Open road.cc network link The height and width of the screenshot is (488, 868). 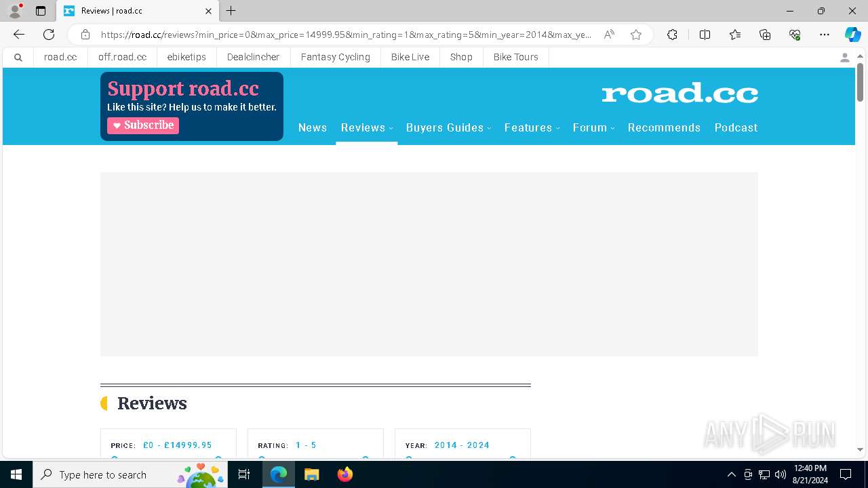pos(60,58)
